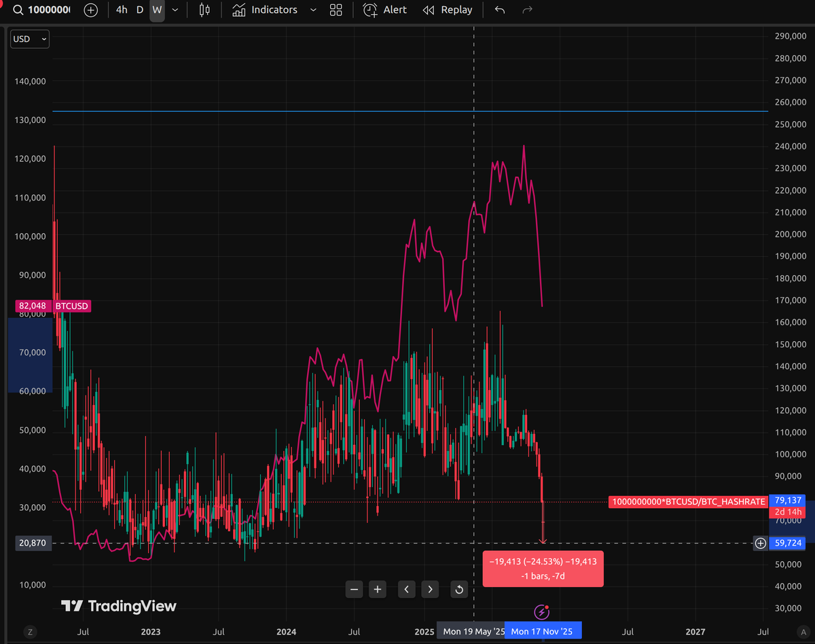Open symbol search field showing 10000000
The image size is (815, 644).
coord(48,10)
